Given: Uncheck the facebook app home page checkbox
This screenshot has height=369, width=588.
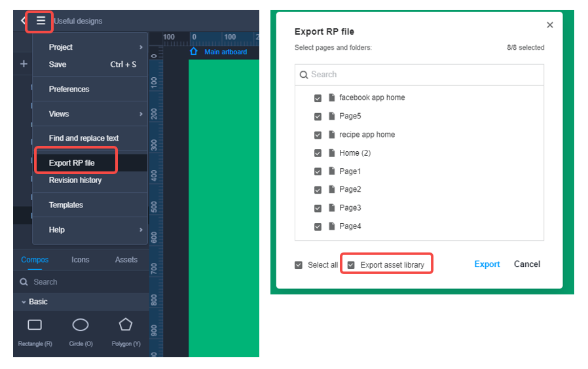Looking at the screenshot, I should click(x=318, y=98).
